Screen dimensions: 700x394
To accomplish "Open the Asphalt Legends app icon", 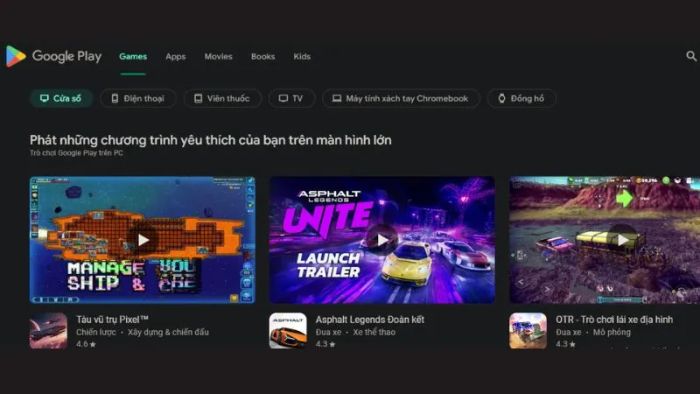I will 288,331.
